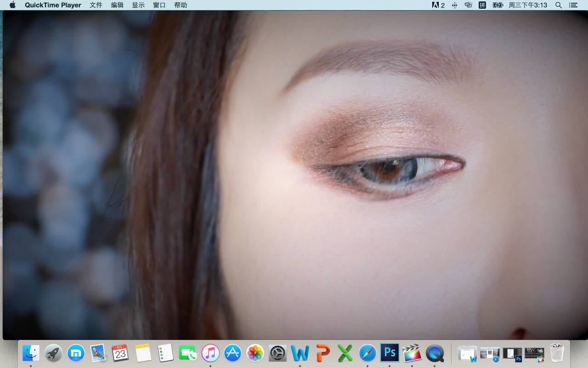Viewport: 588px width, 368px height.
Task: Restore the minimized Safari window thumbnail
Action: point(490,354)
